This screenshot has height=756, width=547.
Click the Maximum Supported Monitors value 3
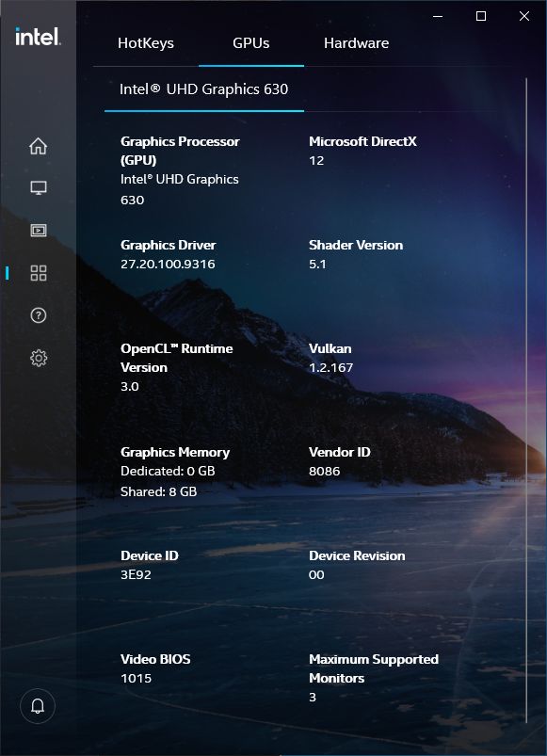pyautogui.click(x=313, y=698)
